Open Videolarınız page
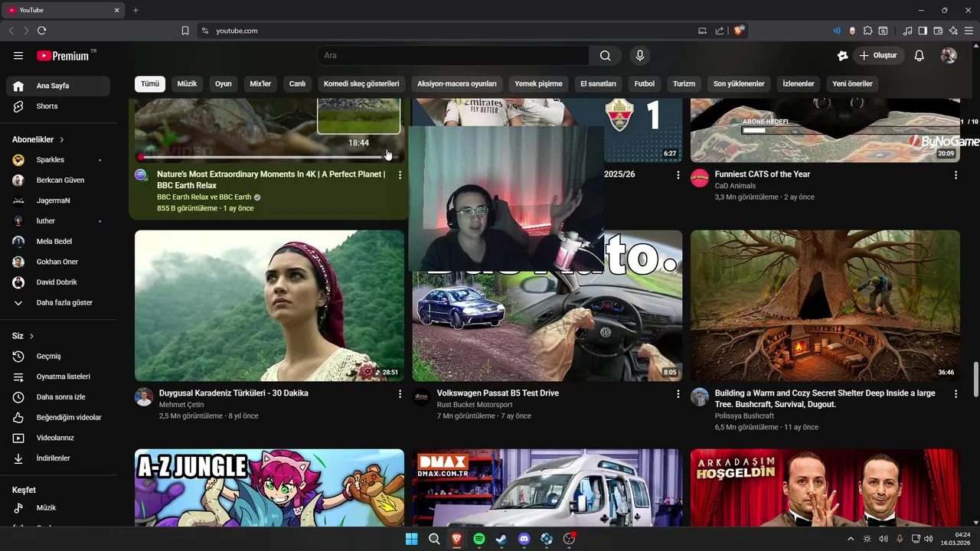This screenshot has width=980, height=551. click(x=58, y=438)
